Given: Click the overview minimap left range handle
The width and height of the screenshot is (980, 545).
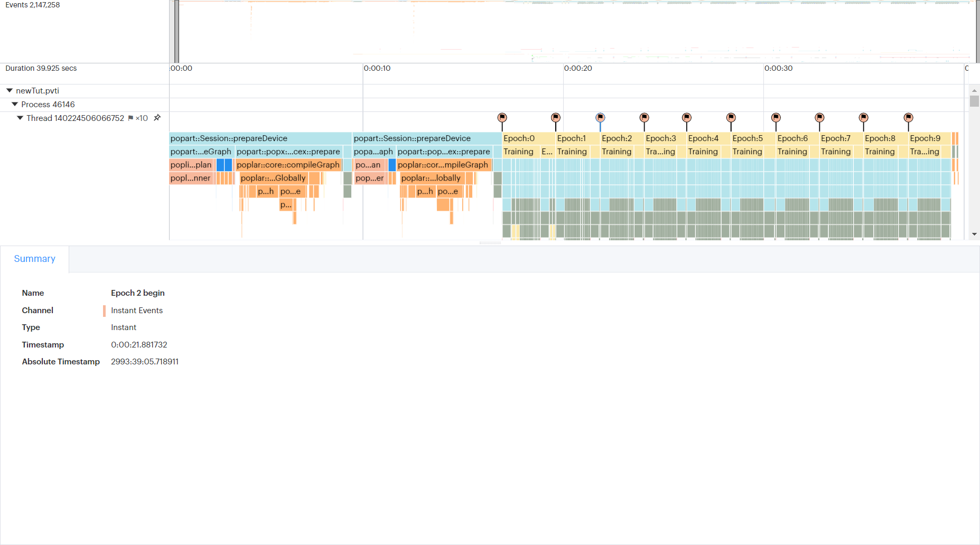Looking at the screenshot, I should [x=176, y=31].
